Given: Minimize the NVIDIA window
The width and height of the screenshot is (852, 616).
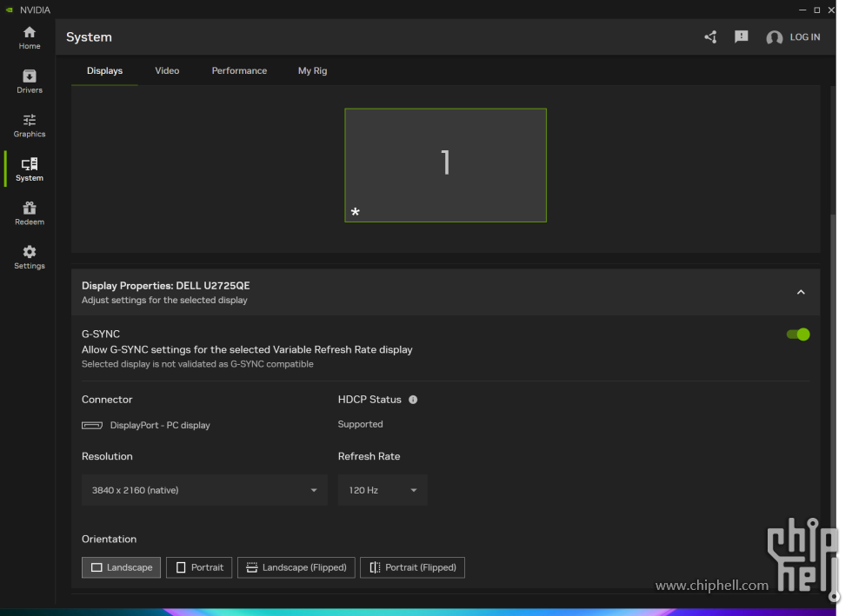Looking at the screenshot, I should point(802,10).
